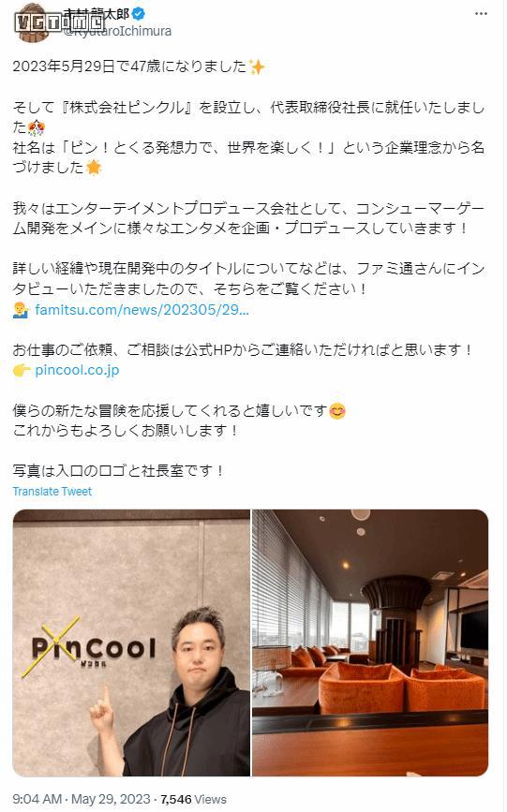
Task: Open the author's profile avatar
Action: [x=33, y=22]
